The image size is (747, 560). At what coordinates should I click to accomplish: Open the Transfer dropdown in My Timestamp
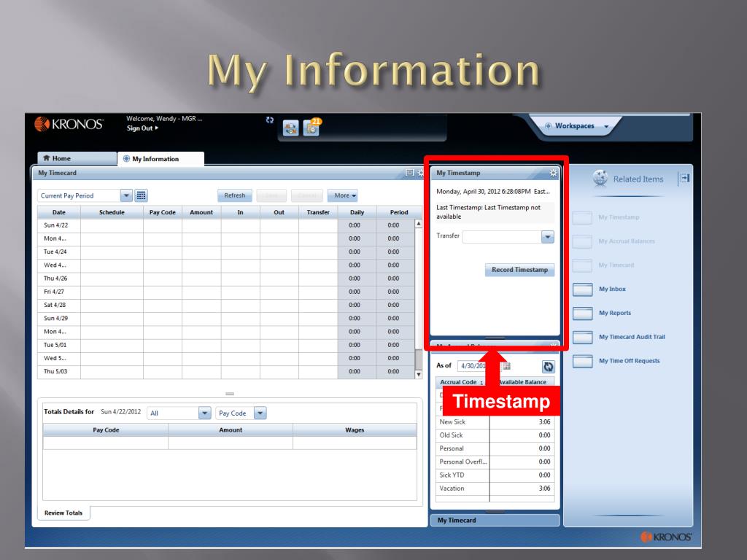pos(548,237)
